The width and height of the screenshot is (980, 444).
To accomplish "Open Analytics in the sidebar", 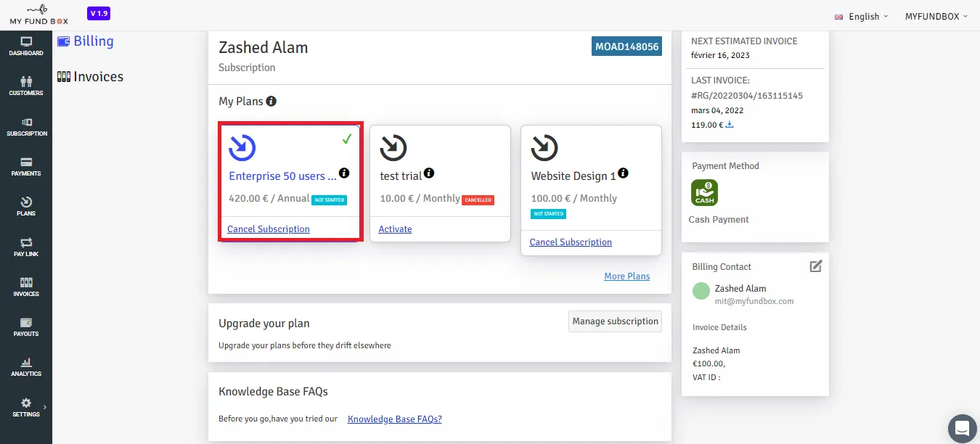I will click(26, 367).
